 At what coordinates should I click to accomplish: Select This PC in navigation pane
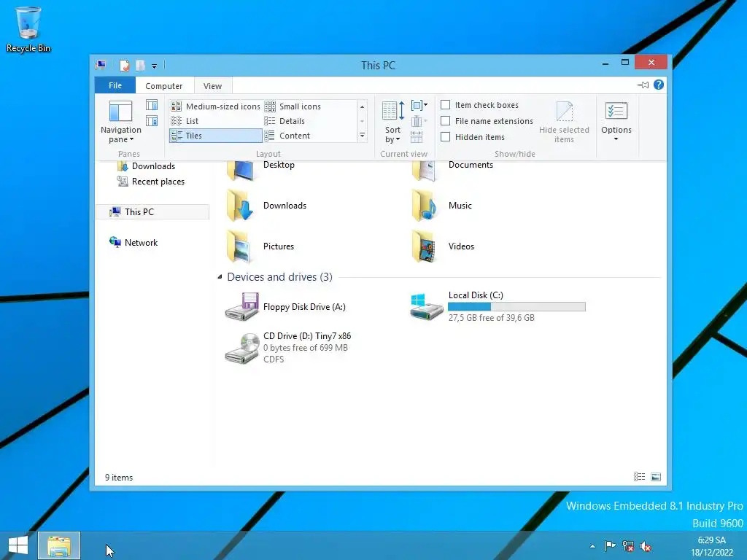[x=152, y=212]
